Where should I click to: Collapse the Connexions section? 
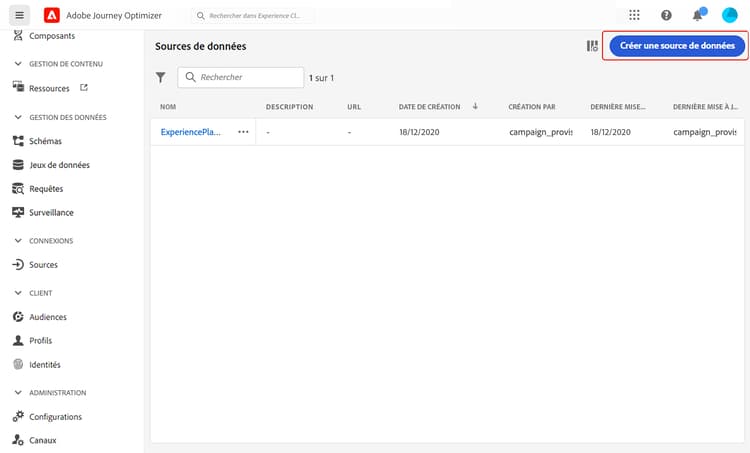coord(18,241)
